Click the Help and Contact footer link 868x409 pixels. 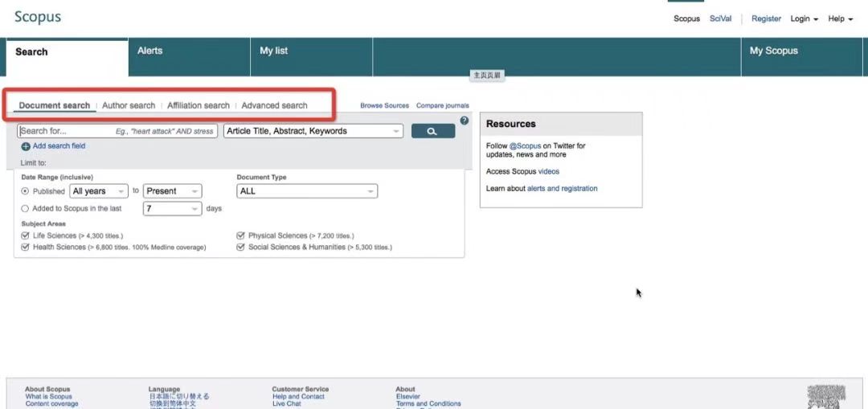click(298, 397)
